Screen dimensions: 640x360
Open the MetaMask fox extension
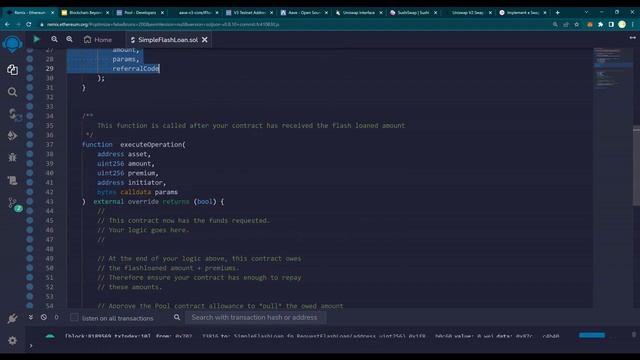coord(590,24)
